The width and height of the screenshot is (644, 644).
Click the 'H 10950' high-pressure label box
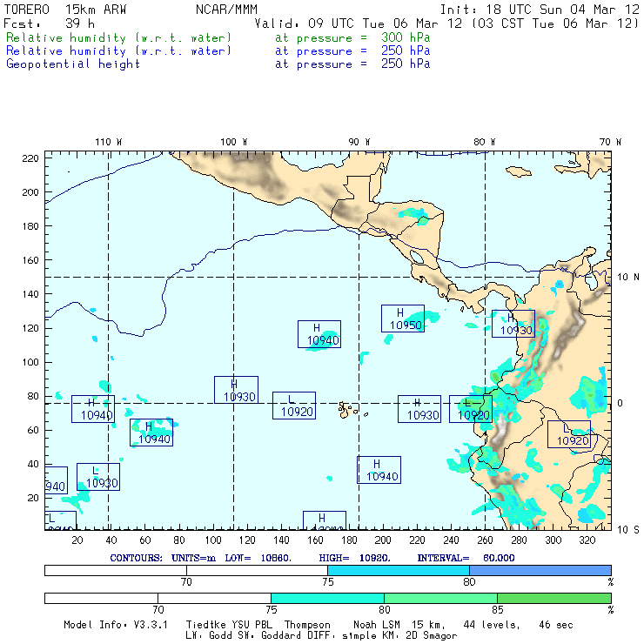click(x=402, y=319)
